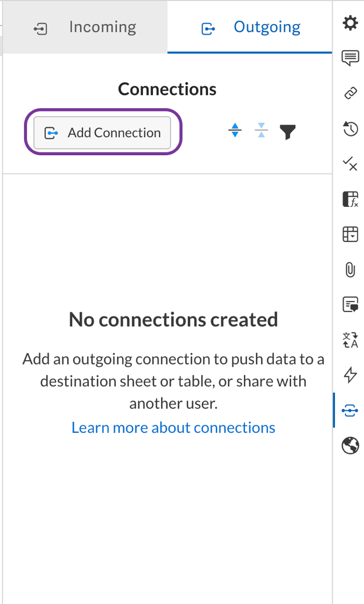The width and height of the screenshot is (364, 604).
Task: Click the checkmark and X icon
Action: coord(350,164)
